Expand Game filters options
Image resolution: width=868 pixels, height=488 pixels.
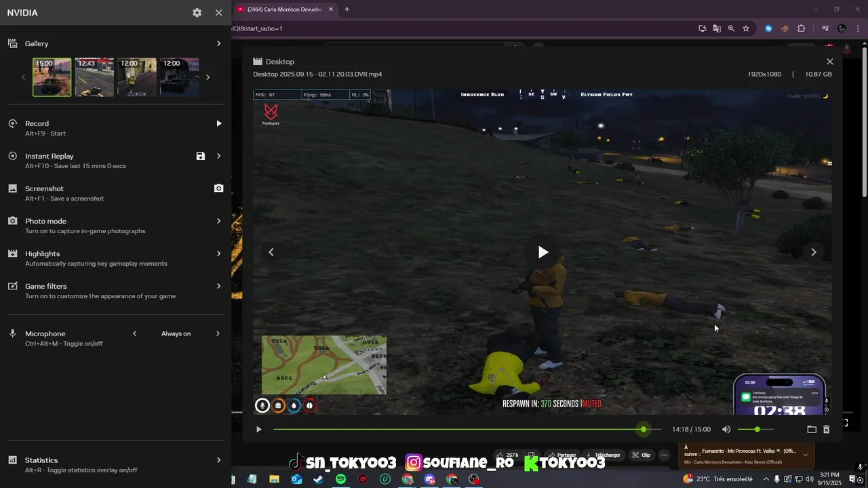[x=218, y=286]
